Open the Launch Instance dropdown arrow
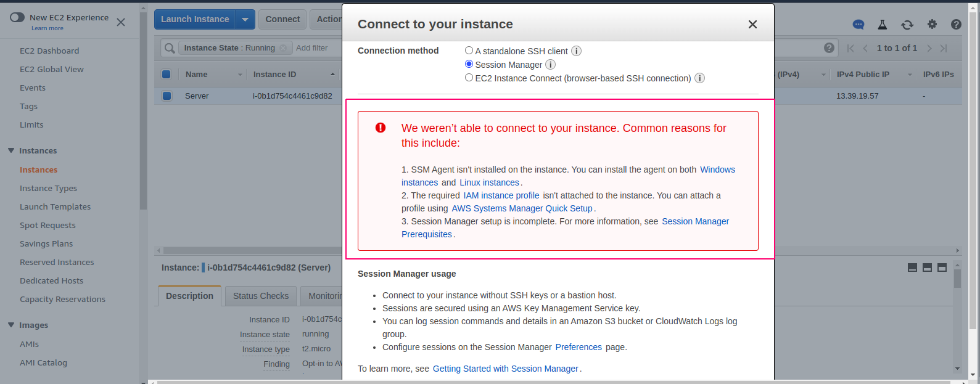 point(245,20)
